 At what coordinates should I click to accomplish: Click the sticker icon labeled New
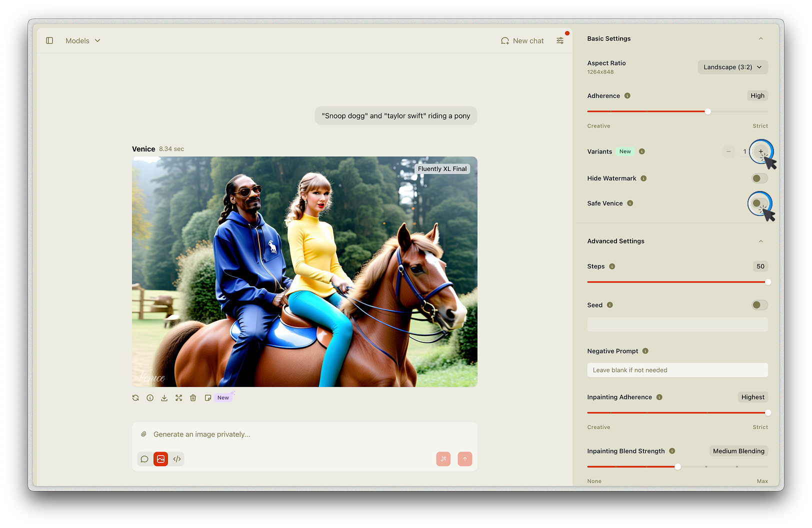tap(208, 398)
